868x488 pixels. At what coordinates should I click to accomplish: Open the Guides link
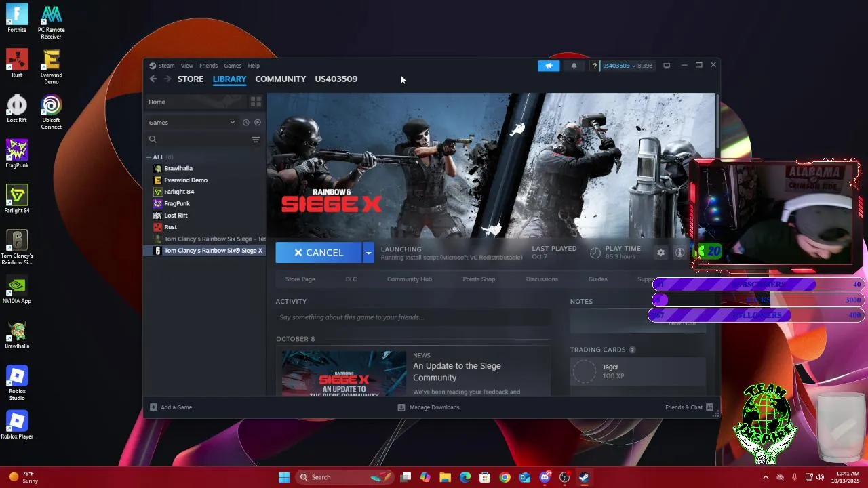coord(597,279)
